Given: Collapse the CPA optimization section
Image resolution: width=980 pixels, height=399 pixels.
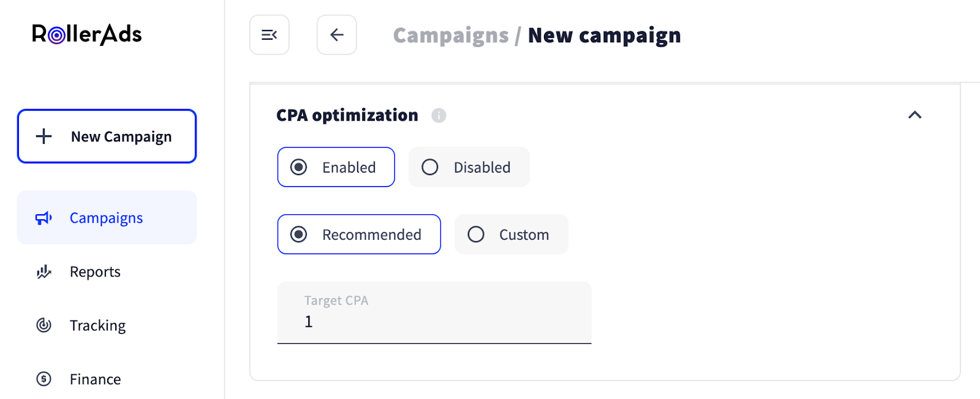Looking at the screenshot, I should click(914, 115).
